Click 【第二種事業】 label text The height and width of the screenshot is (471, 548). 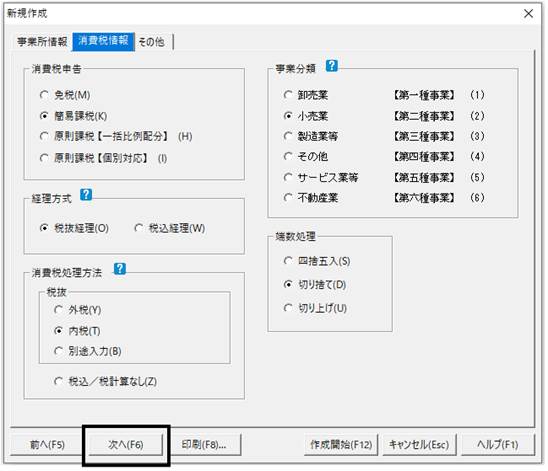click(x=424, y=116)
